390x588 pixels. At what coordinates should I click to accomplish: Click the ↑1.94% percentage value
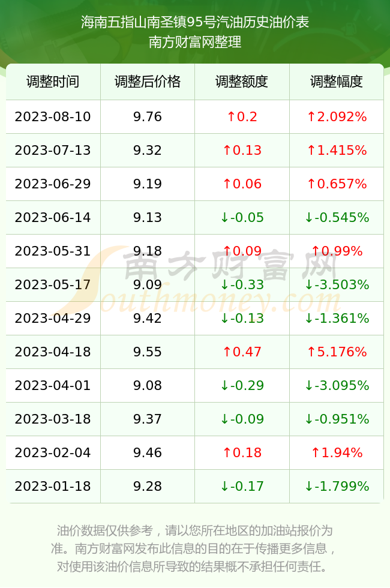click(x=337, y=452)
